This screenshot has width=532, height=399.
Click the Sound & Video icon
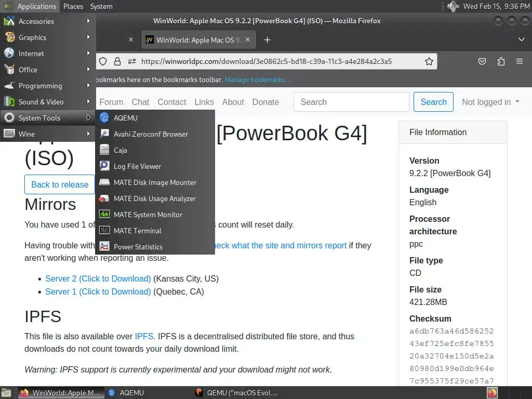[9, 101]
